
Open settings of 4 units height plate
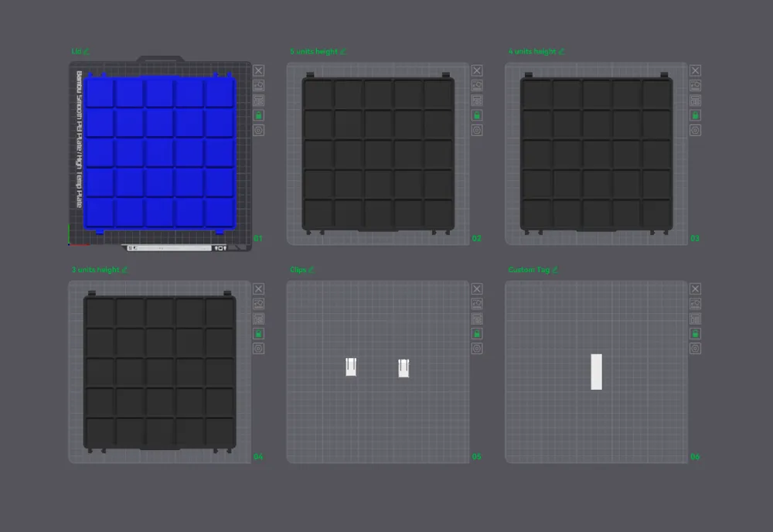click(695, 130)
